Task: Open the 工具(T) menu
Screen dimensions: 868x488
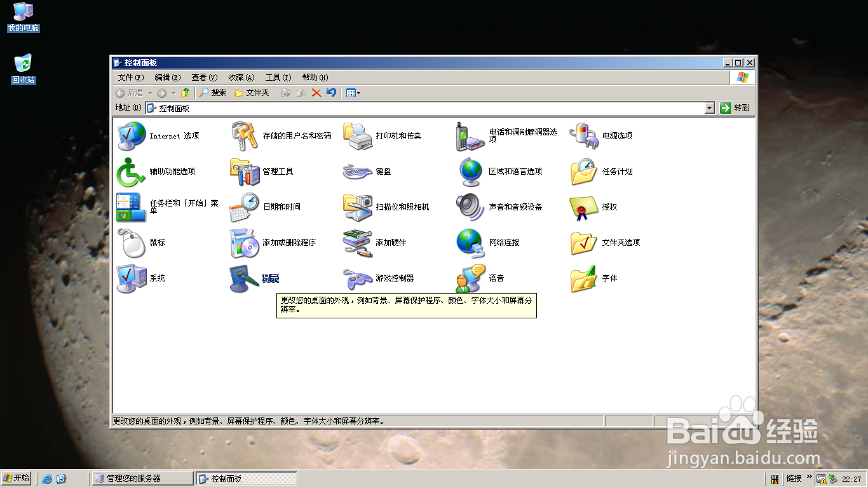Action: tap(278, 78)
